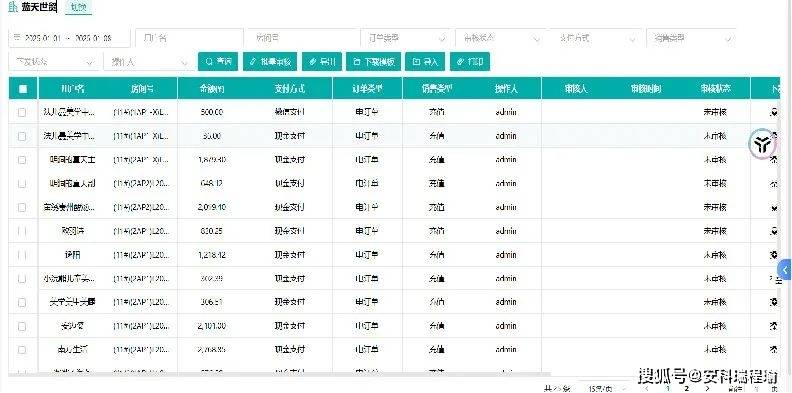Check the row with amount 30.00
The image size is (792, 393).
coord(22,136)
